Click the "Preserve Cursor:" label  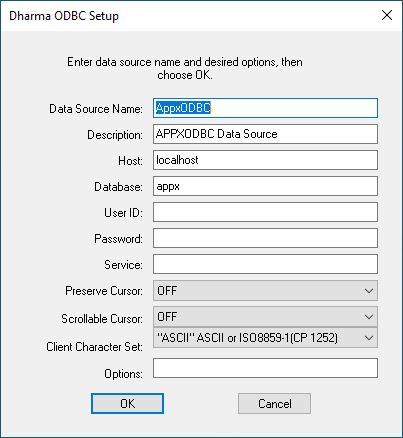coord(104,291)
